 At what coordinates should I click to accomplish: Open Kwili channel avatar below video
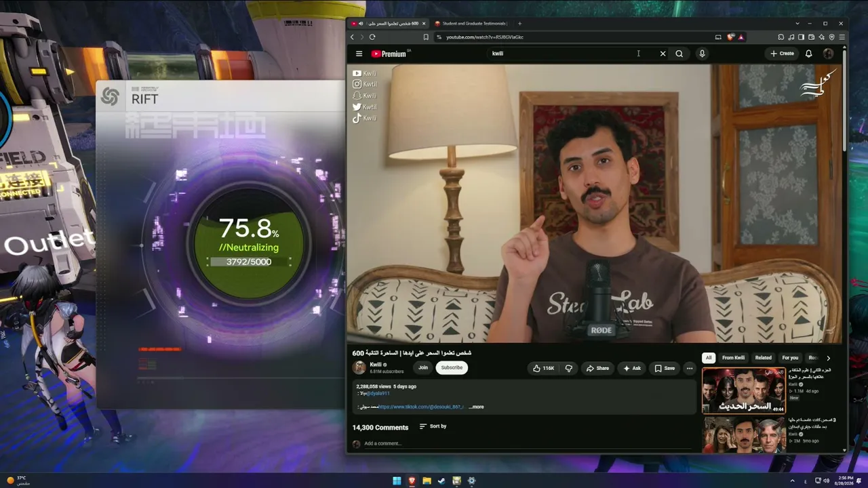pyautogui.click(x=359, y=368)
